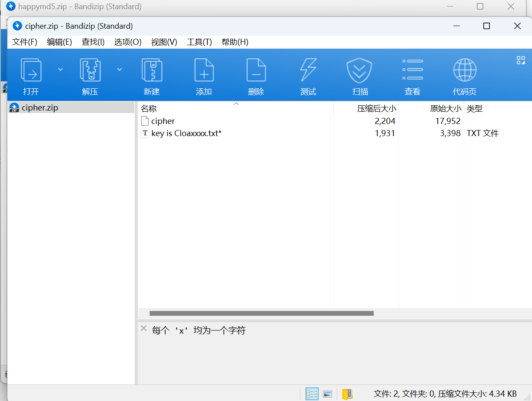Click the cipher file's blank document icon

[x=145, y=121]
